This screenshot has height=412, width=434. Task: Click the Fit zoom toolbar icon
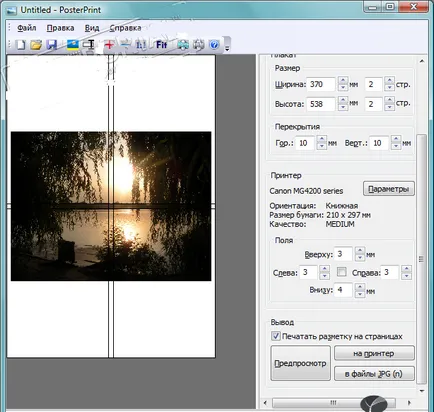tap(161, 44)
